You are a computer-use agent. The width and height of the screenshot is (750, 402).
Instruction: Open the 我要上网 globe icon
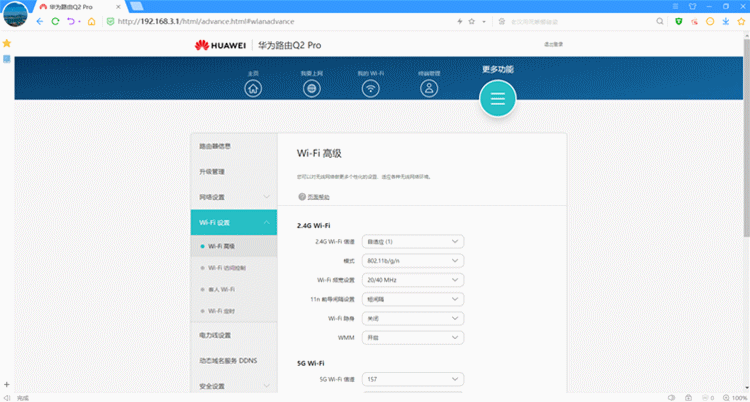(x=312, y=88)
